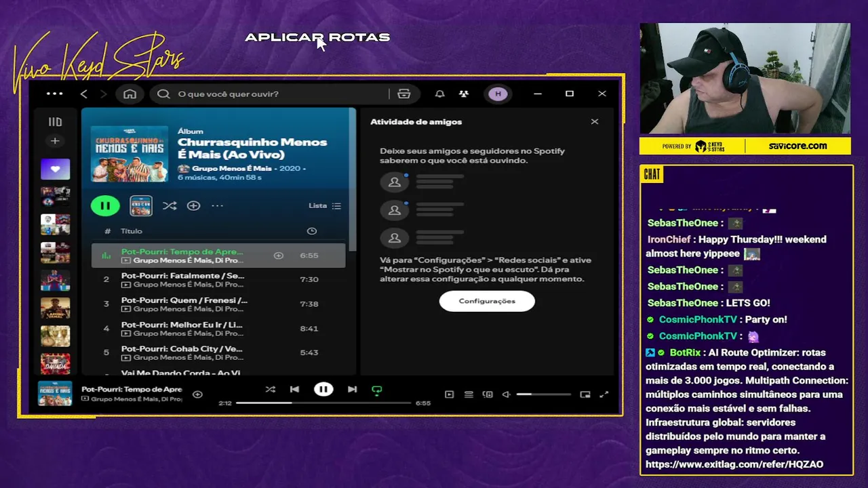Enable shuffle for the album
Image resolution: width=868 pixels, height=488 pixels.
click(x=170, y=205)
